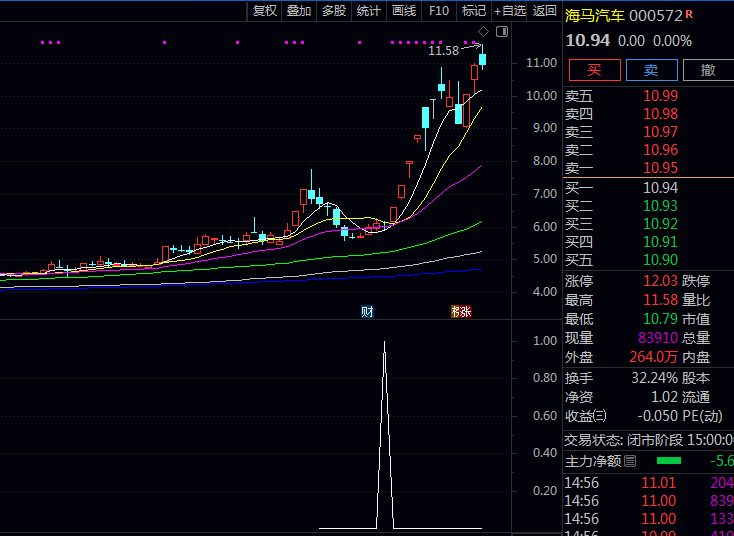This screenshot has width=734, height=536.
Task: Open the 标记 mark menu
Action: [473, 11]
